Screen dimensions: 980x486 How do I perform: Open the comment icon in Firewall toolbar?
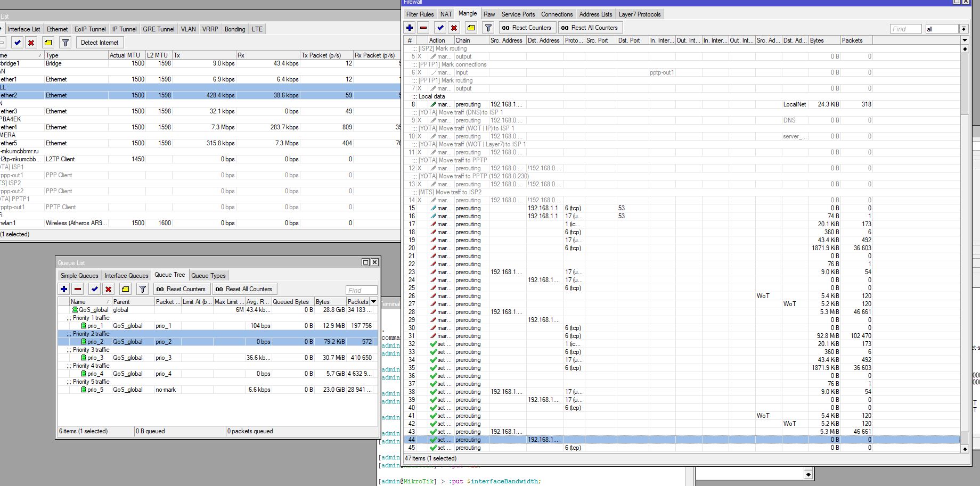click(x=471, y=28)
